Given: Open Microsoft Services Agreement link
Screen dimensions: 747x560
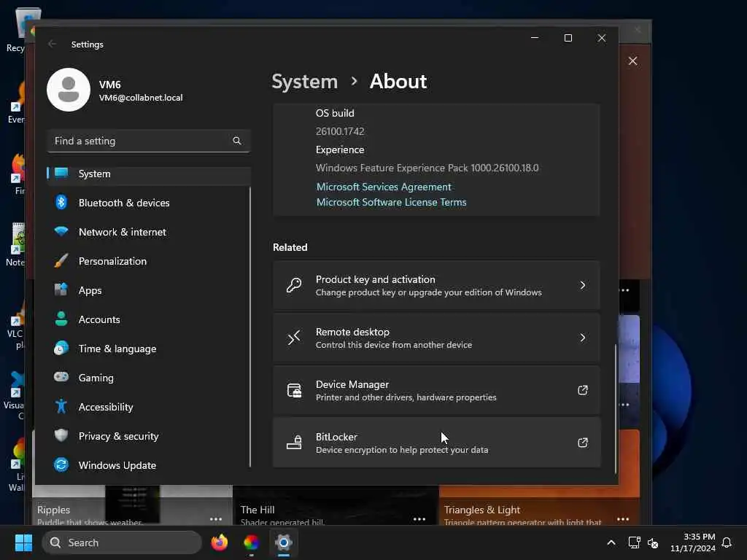Looking at the screenshot, I should pyautogui.click(x=384, y=187).
